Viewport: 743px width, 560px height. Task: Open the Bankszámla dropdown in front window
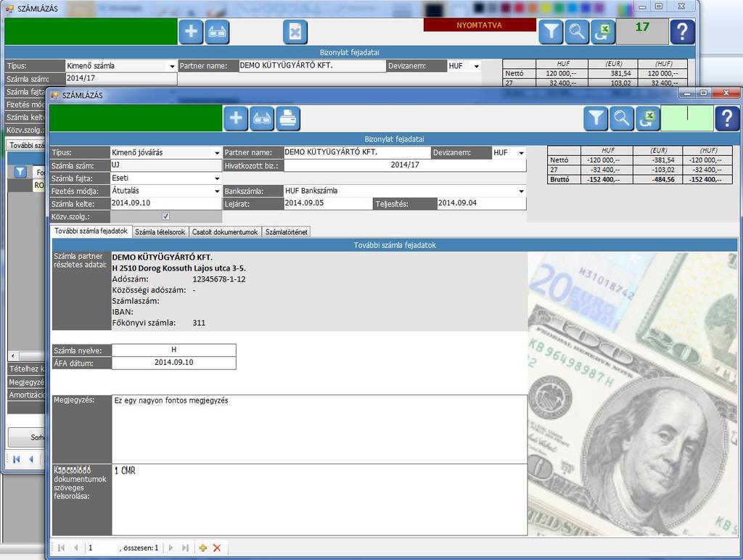[x=521, y=191]
